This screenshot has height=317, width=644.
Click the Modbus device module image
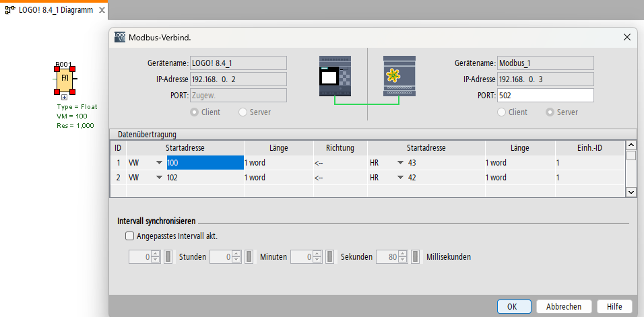(400, 75)
